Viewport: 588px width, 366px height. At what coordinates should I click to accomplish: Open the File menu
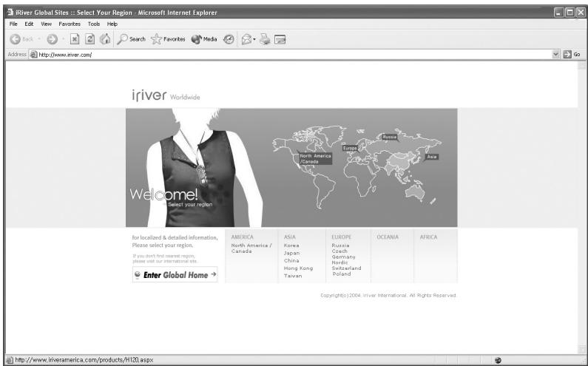tap(13, 24)
